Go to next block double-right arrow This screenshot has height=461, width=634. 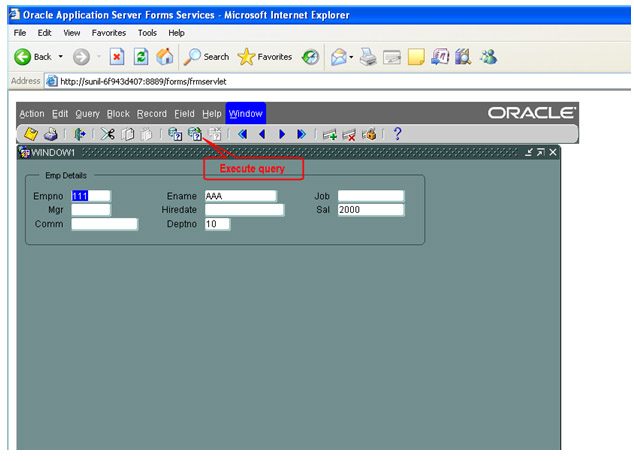[x=301, y=134]
